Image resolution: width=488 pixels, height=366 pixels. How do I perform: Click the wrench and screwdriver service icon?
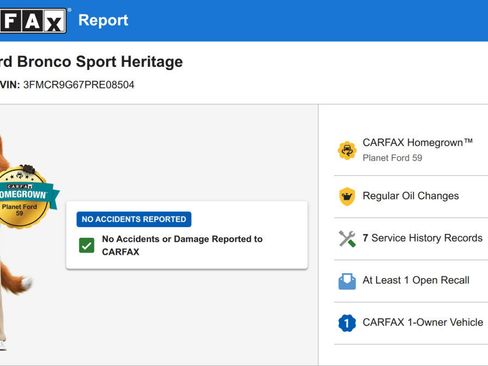(347, 239)
